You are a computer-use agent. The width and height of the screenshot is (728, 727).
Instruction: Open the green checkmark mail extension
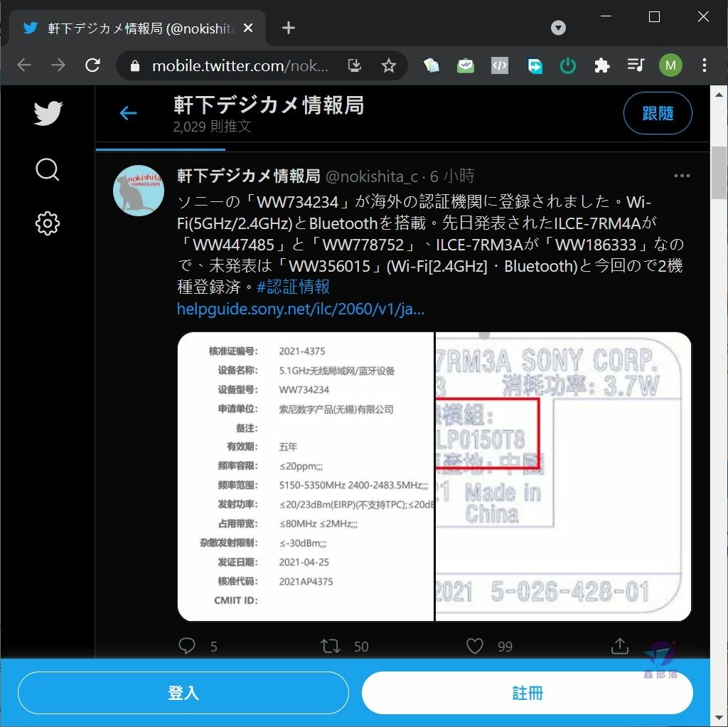tap(465, 65)
